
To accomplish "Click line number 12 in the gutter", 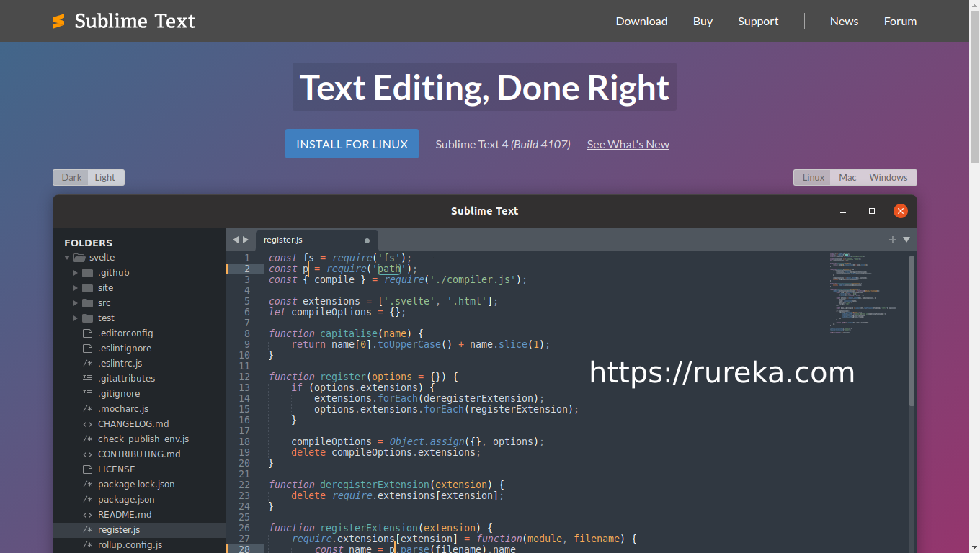I will tap(244, 377).
